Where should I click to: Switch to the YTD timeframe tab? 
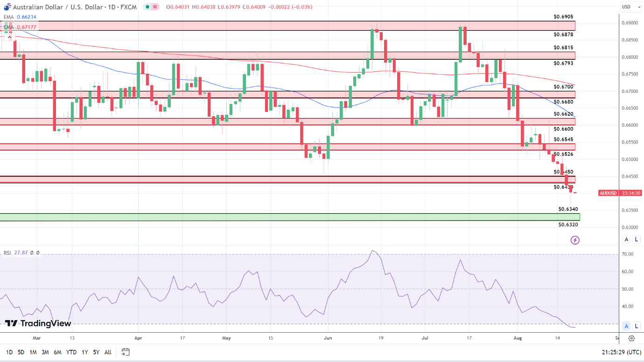click(71, 353)
